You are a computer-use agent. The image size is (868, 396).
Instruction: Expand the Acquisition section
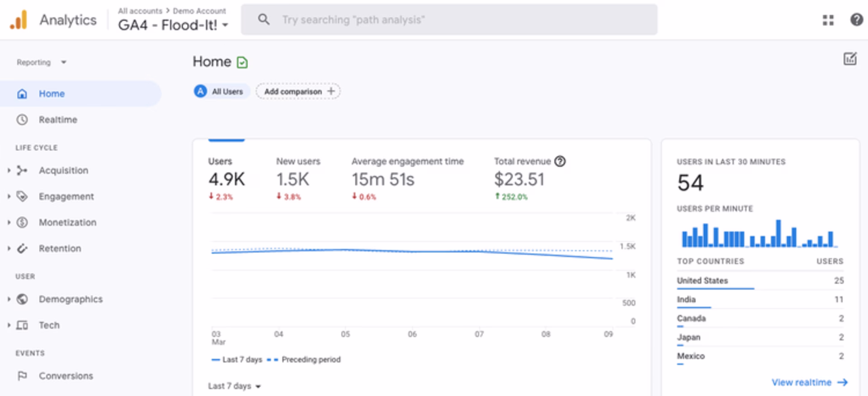[x=63, y=170]
